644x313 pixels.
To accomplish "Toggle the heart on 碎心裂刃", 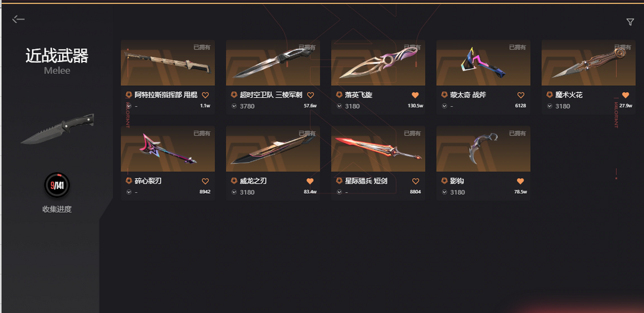I will pyautogui.click(x=205, y=181).
